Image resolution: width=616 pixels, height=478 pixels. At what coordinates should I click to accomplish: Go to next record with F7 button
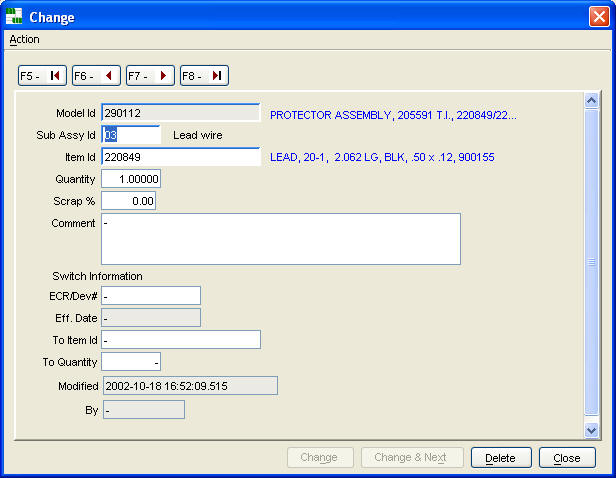(x=150, y=75)
